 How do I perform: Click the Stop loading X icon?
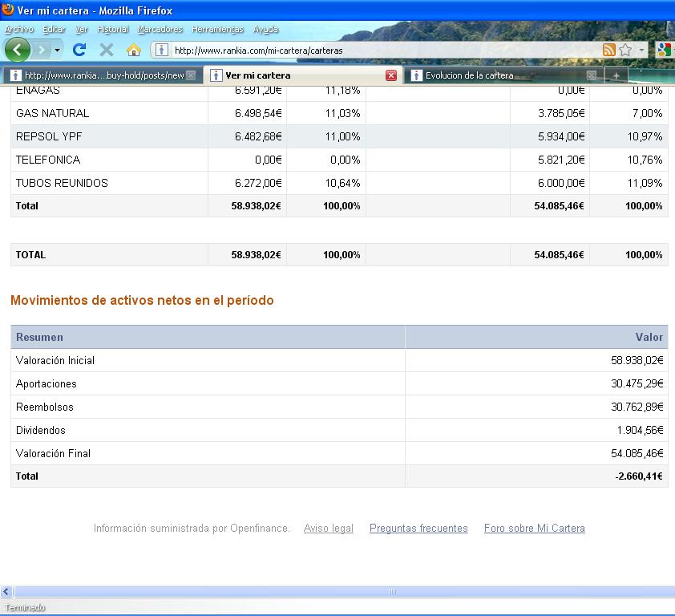107,50
